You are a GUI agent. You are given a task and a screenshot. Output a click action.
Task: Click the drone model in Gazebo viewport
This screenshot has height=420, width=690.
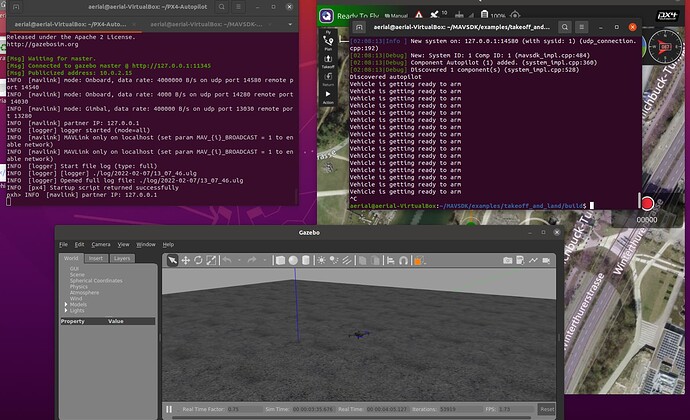click(360, 335)
